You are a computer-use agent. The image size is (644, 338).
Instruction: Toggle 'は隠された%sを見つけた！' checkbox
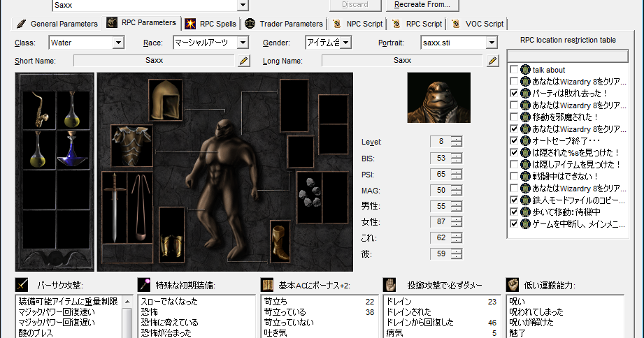pos(514,153)
